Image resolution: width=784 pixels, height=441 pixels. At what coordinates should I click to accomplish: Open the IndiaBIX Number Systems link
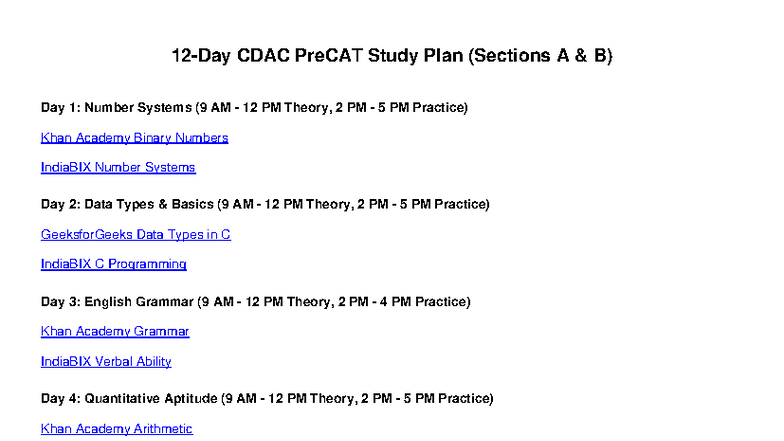[118, 167]
